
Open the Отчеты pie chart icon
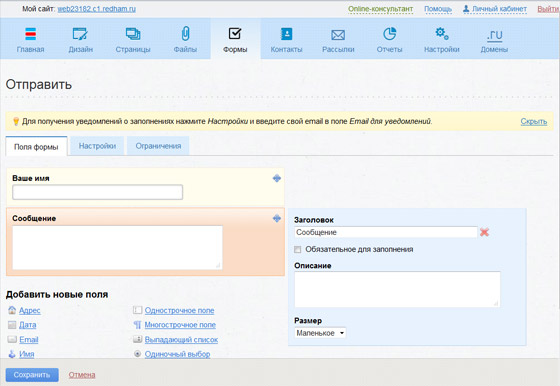[390, 34]
